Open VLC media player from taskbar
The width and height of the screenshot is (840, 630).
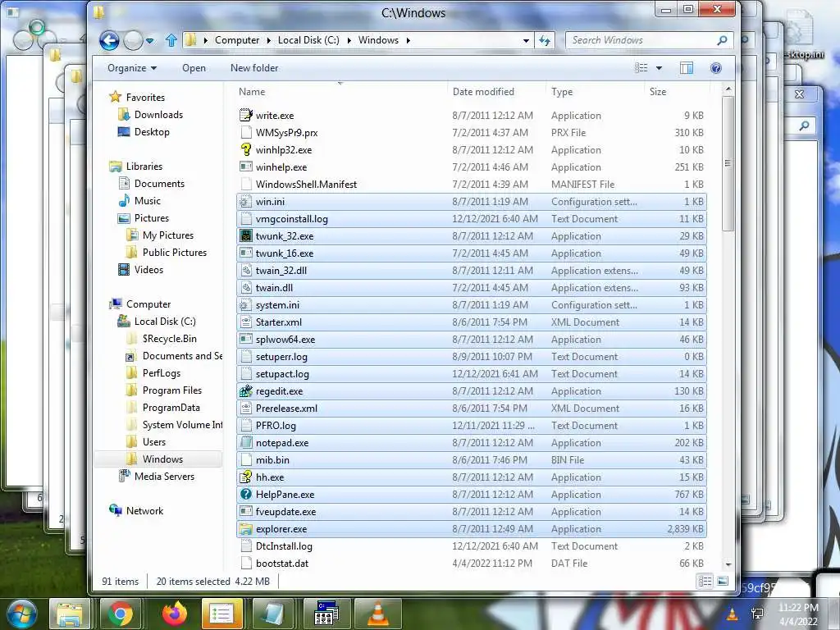378,614
